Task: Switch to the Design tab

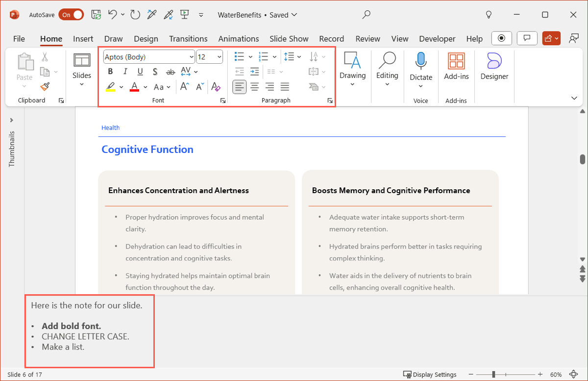Action: coord(146,39)
